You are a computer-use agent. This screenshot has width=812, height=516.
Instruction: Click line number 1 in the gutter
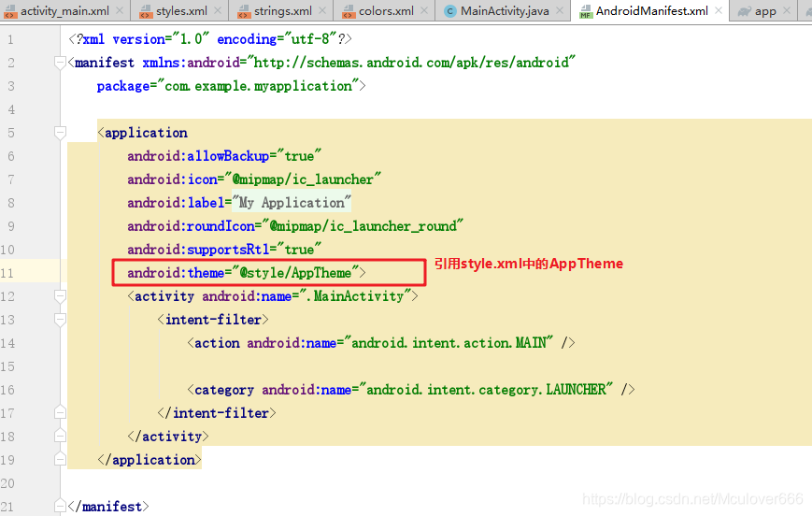tap(10, 39)
